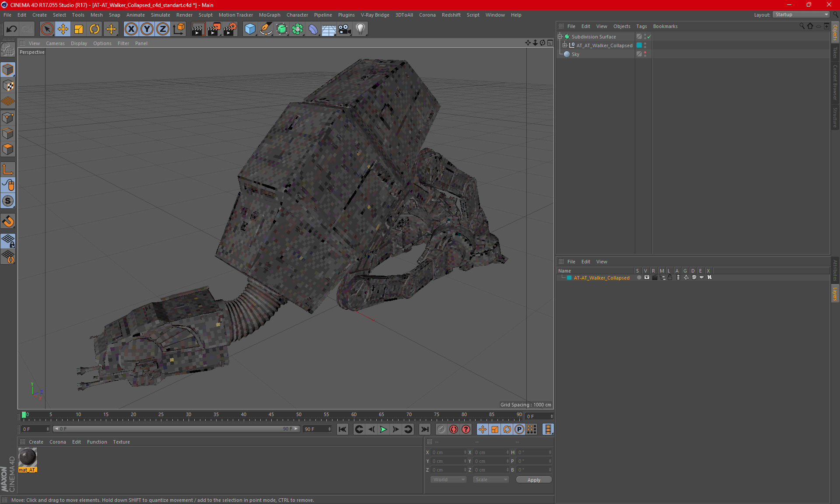
Task: Click the current frame 0 F field
Action: [36, 429]
